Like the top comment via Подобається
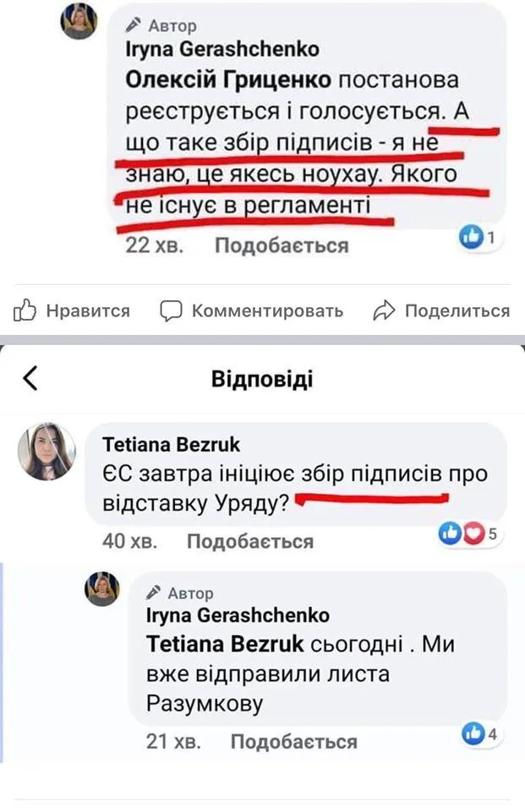Screen dimensions: 525x812 (x=282, y=245)
